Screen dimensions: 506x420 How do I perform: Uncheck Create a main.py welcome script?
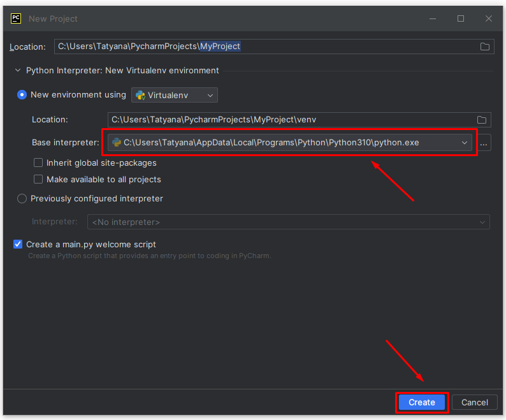pos(18,244)
